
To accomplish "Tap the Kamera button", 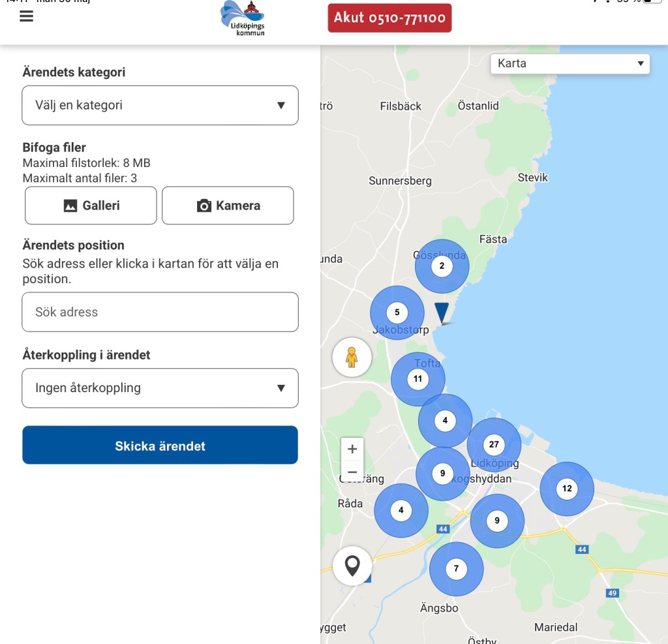I will click(228, 206).
